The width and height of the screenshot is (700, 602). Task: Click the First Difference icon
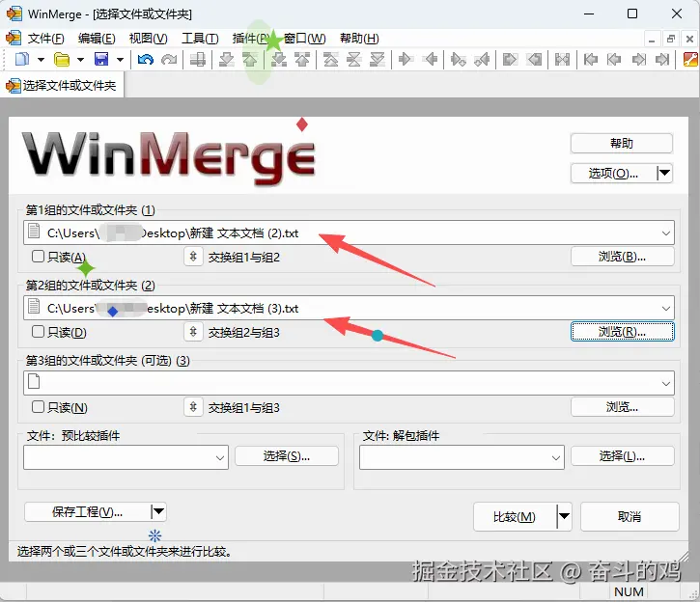pyautogui.click(x=331, y=59)
